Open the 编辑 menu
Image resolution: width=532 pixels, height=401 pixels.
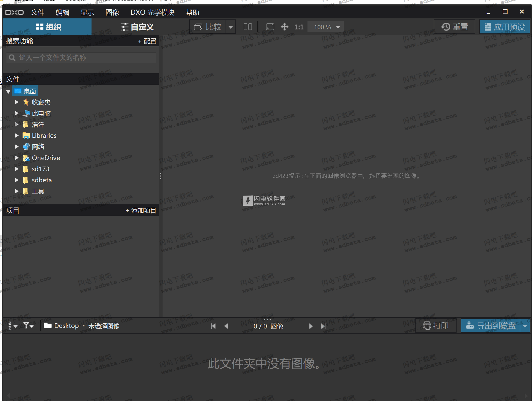click(62, 12)
